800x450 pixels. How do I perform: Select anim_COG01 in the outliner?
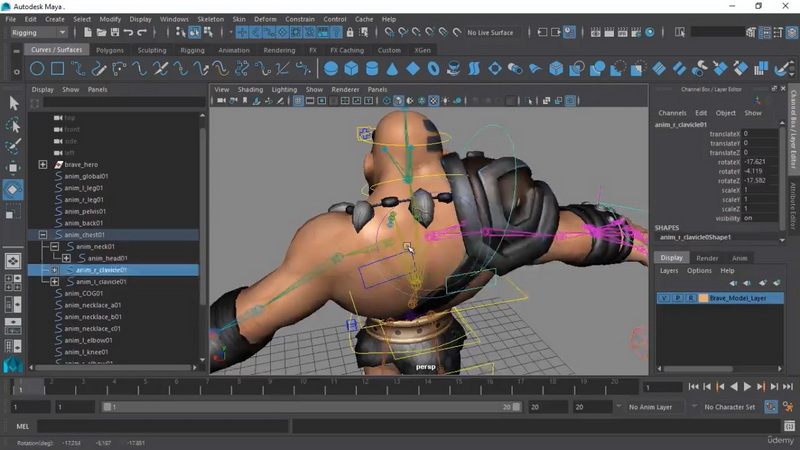(x=84, y=293)
